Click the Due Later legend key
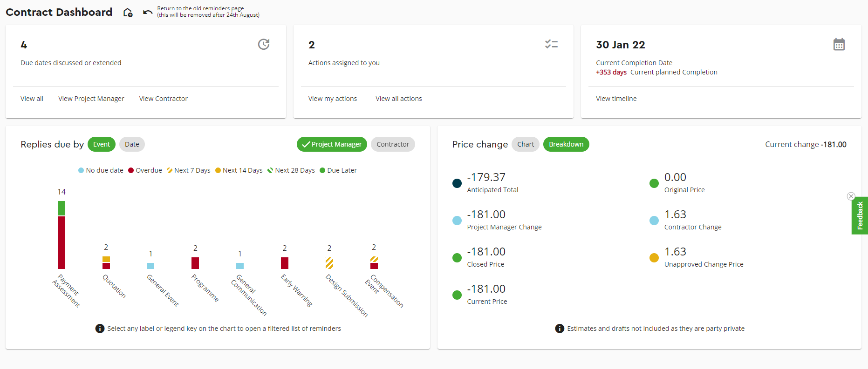The height and width of the screenshot is (369, 868). coord(338,170)
